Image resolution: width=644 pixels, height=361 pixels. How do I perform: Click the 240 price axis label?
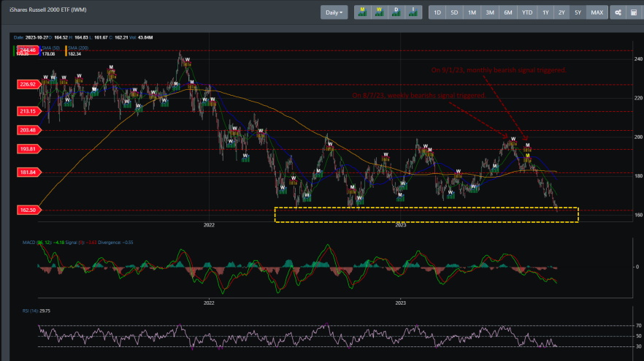[638, 58]
